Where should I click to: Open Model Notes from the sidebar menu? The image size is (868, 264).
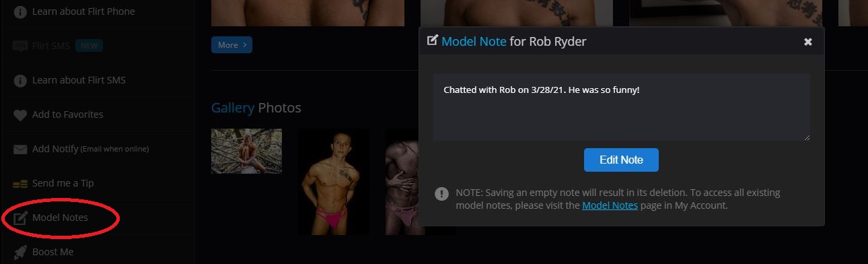(60, 218)
